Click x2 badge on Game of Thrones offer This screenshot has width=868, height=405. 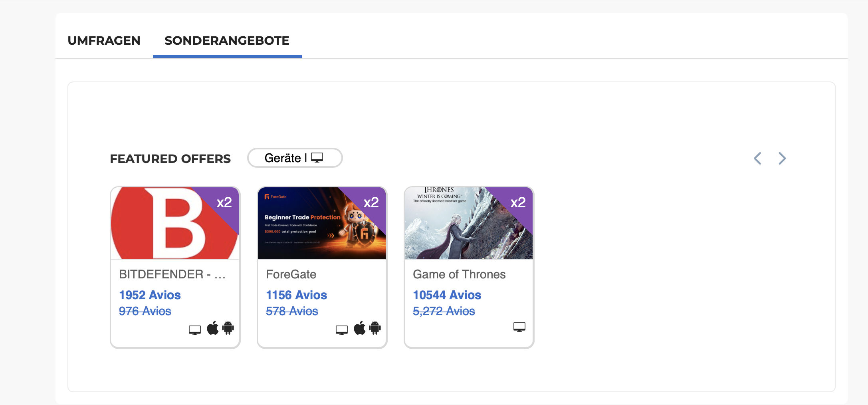518,202
